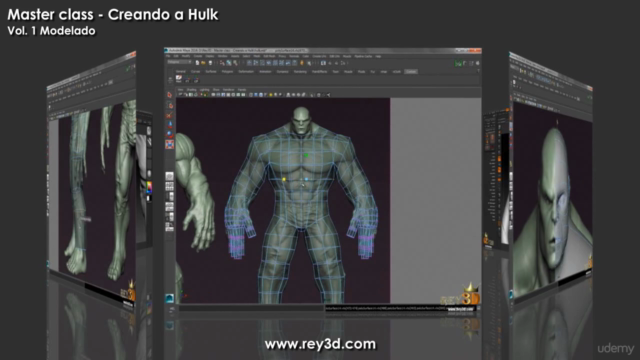Switch to the Custom shelf tab
Image resolution: width=640 pixels, height=360 pixels.
tap(411, 71)
